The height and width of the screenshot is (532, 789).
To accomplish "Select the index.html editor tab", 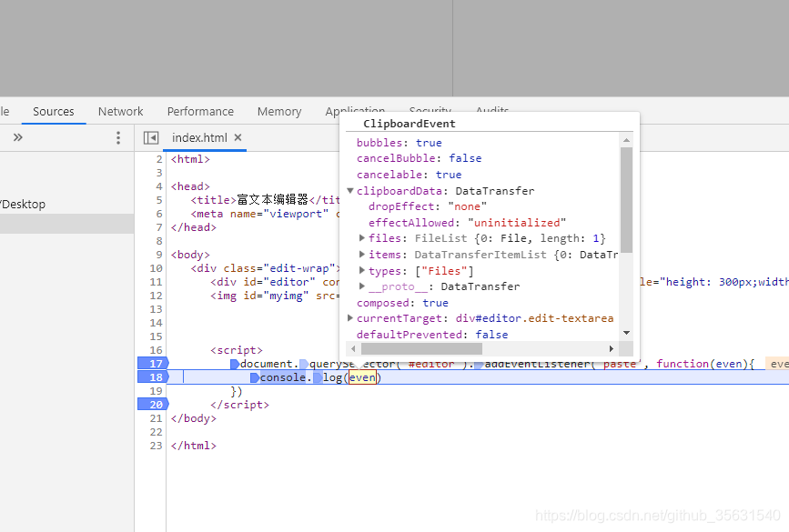I will pyautogui.click(x=198, y=138).
